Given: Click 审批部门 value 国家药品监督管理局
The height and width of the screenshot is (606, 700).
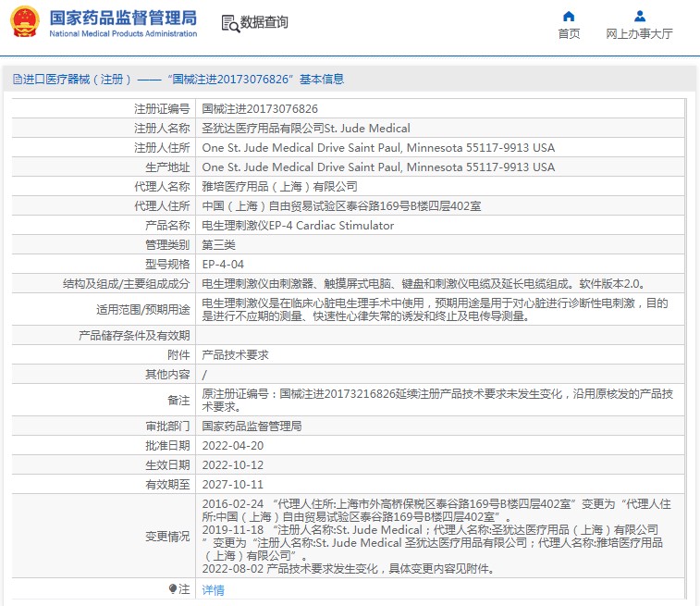Looking at the screenshot, I should [252, 427].
